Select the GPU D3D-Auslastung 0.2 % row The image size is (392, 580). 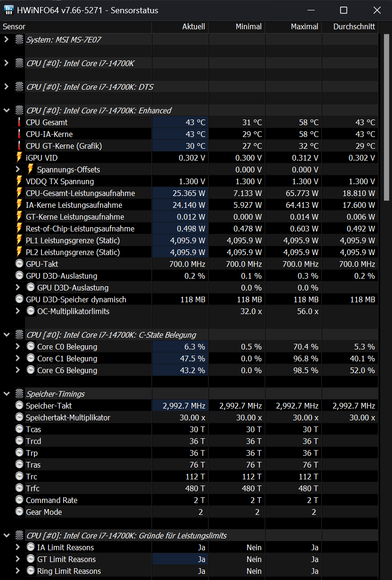point(189,276)
